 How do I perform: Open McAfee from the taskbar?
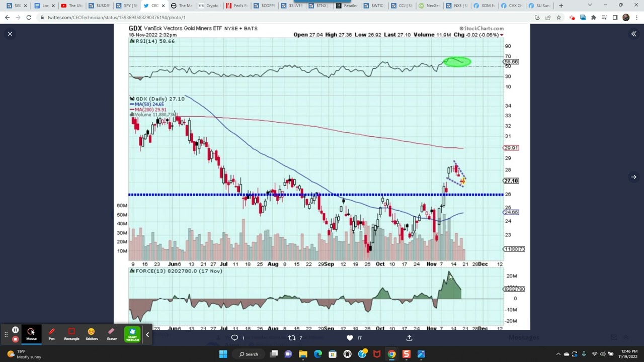[x=377, y=354]
